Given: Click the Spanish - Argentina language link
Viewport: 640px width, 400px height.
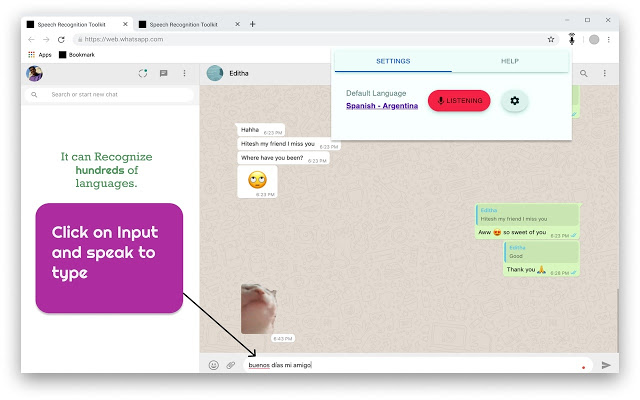Looking at the screenshot, I should point(382,106).
